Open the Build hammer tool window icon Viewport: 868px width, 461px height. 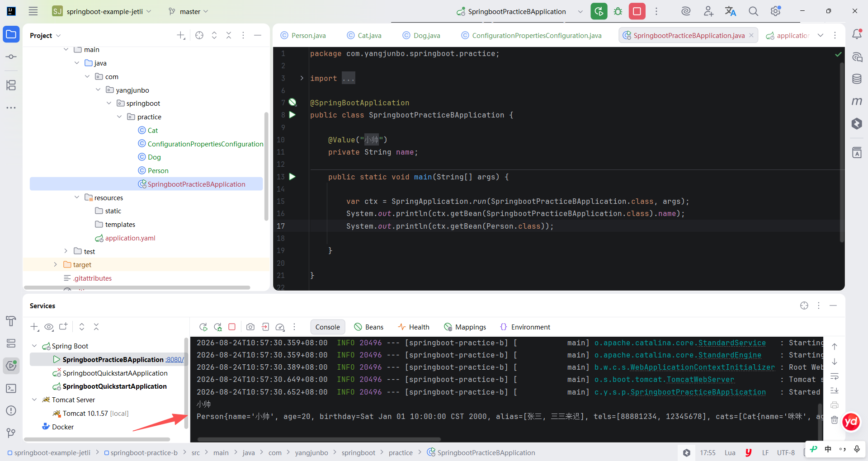click(x=11, y=321)
